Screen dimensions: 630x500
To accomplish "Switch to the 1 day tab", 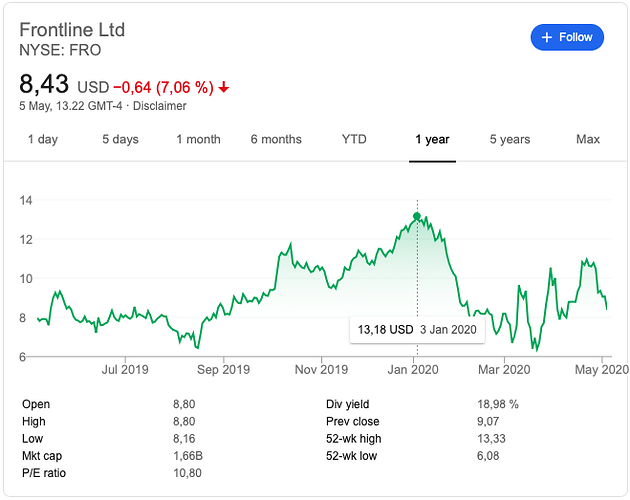I will [43, 139].
